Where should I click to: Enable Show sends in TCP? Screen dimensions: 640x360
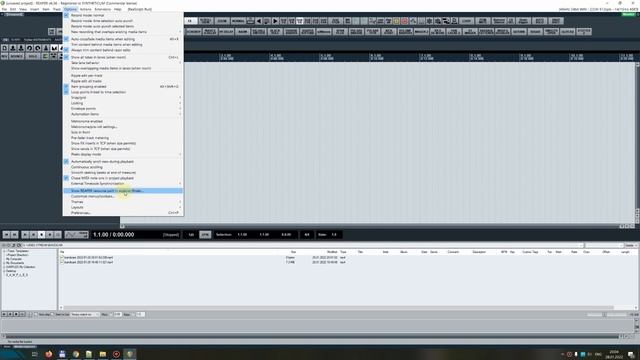coord(123,149)
